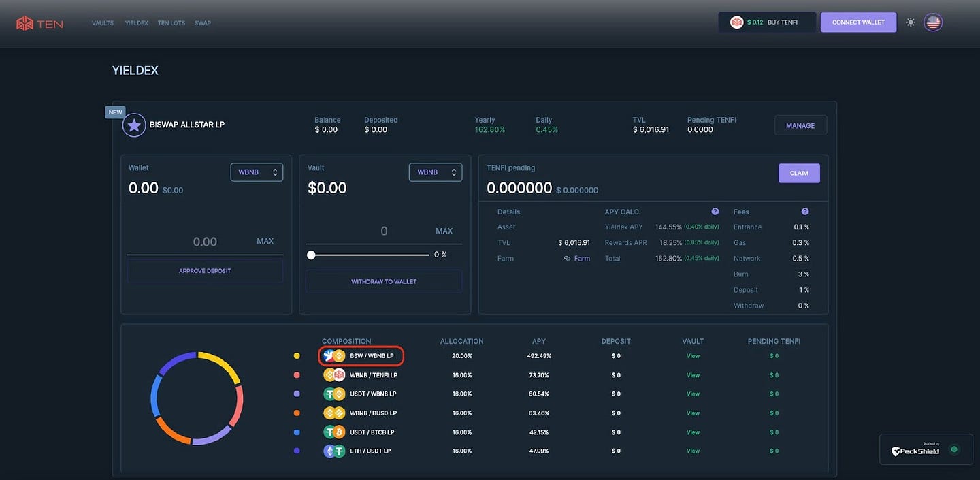This screenshot has height=480, width=980.
Task: Click the NEW badge on the vault card
Action: tap(115, 112)
